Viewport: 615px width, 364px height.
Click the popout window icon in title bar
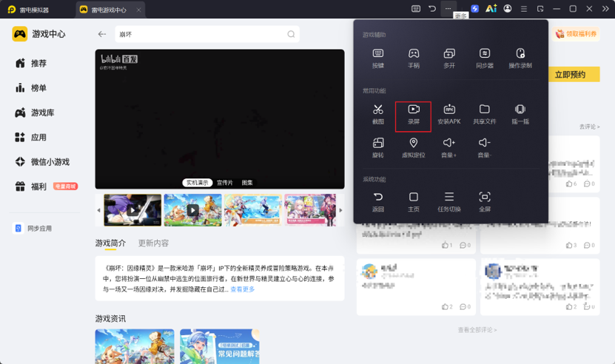[540, 9]
